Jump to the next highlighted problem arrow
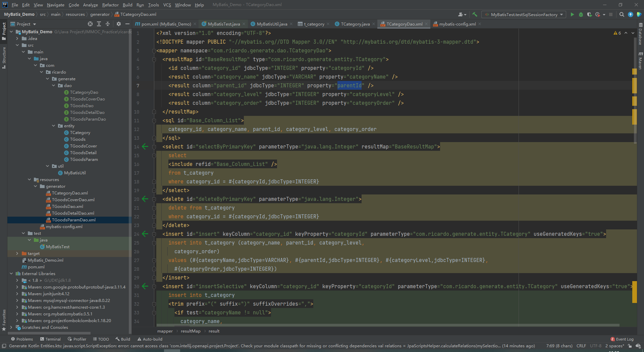The width and height of the screenshot is (644, 352). (x=633, y=33)
